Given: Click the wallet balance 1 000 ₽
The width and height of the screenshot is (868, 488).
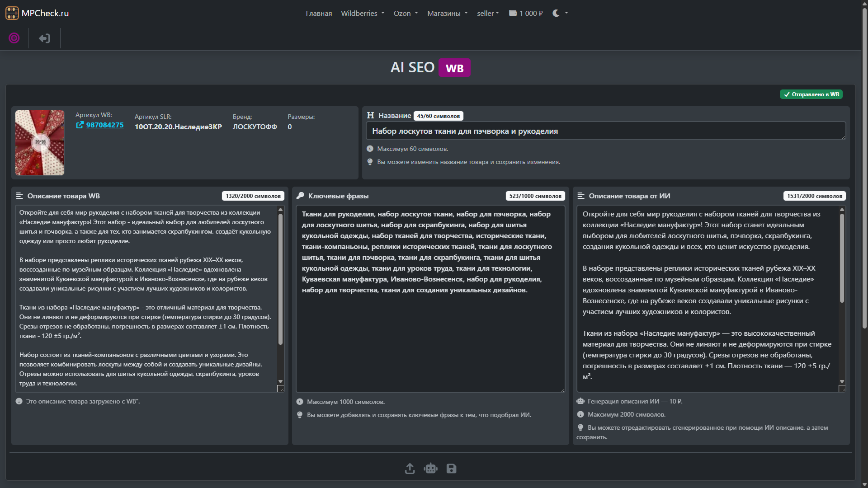Looking at the screenshot, I should click(526, 13).
